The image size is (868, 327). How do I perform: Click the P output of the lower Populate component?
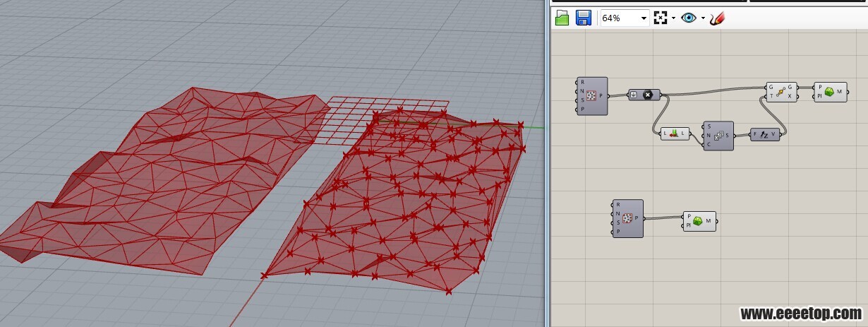pyautogui.click(x=637, y=218)
